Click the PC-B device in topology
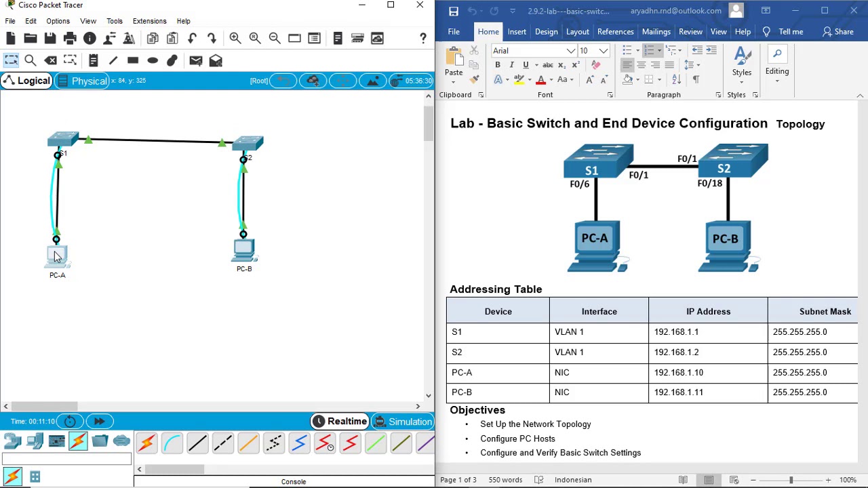 [244, 251]
